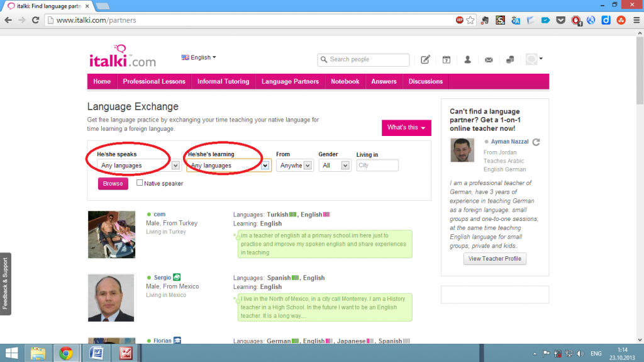
Task: Click browser forward arrow
Action: tap(22, 20)
